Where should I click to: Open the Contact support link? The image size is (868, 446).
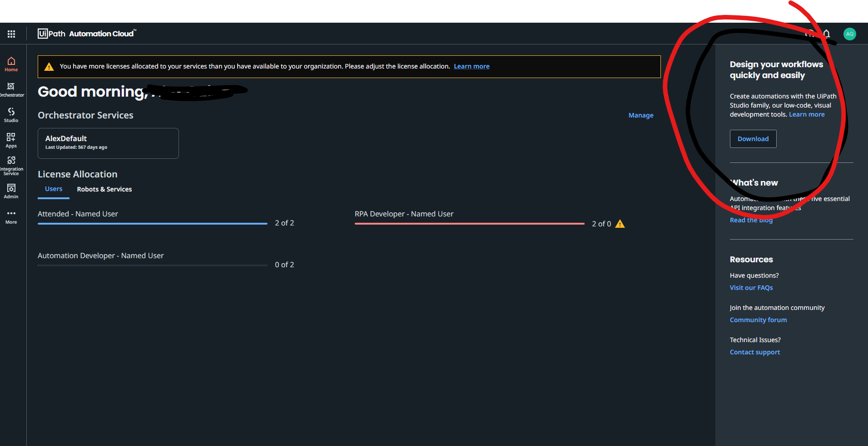pos(755,352)
